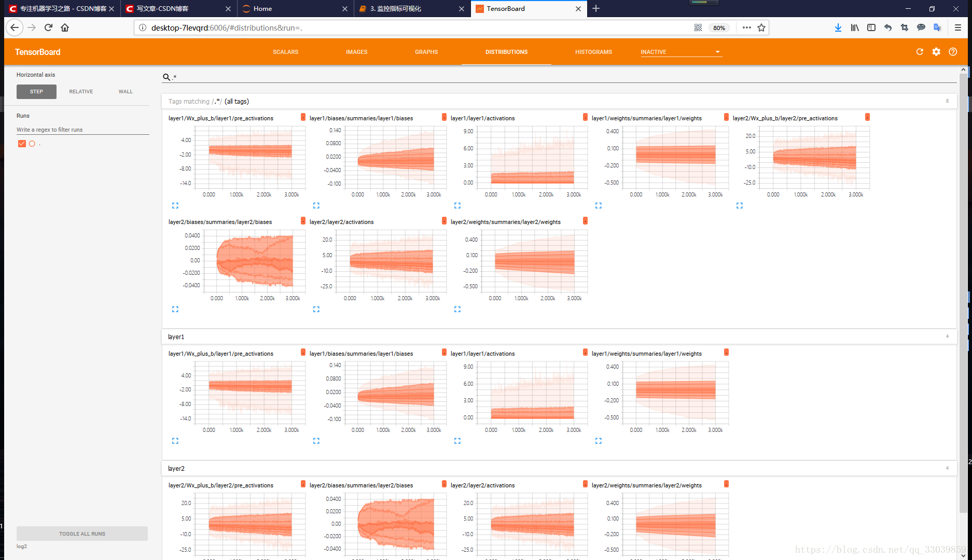Go back with the browser back arrow

pyautogui.click(x=15, y=27)
